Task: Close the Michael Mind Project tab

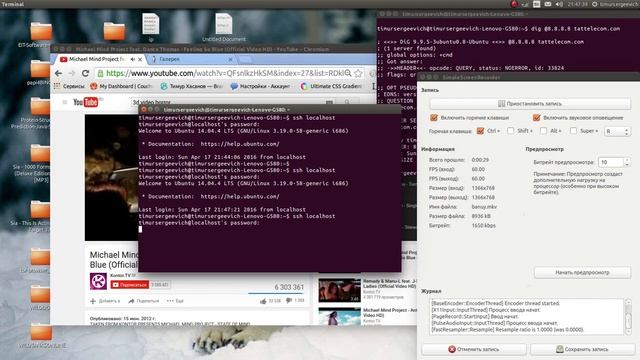Action: [140, 59]
